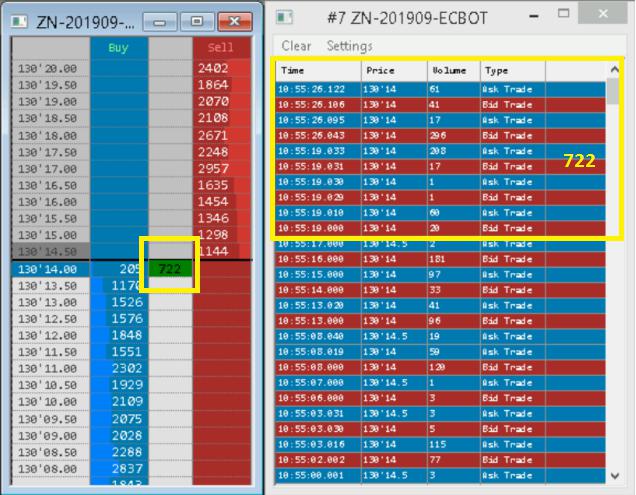Close the ZN-201909 ladder window
This screenshot has height=495, width=636.
(x=234, y=22)
